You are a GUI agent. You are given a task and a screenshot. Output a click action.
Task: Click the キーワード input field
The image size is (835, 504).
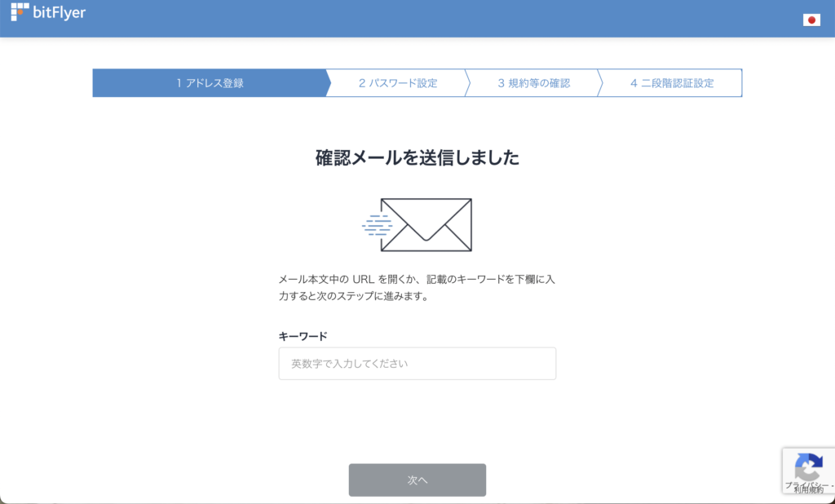point(417,363)
